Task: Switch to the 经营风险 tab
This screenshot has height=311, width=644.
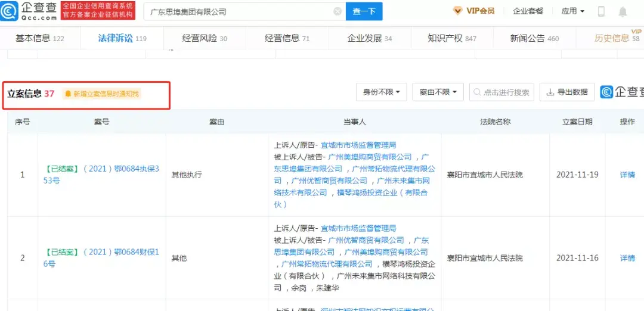Action: point(205,38)
